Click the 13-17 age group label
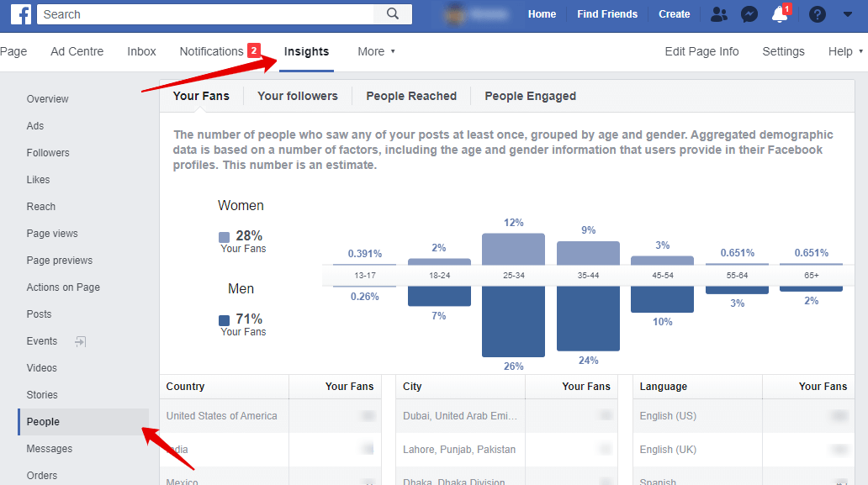868x485 pixels. pyautogui.click(x=365, y=276)
